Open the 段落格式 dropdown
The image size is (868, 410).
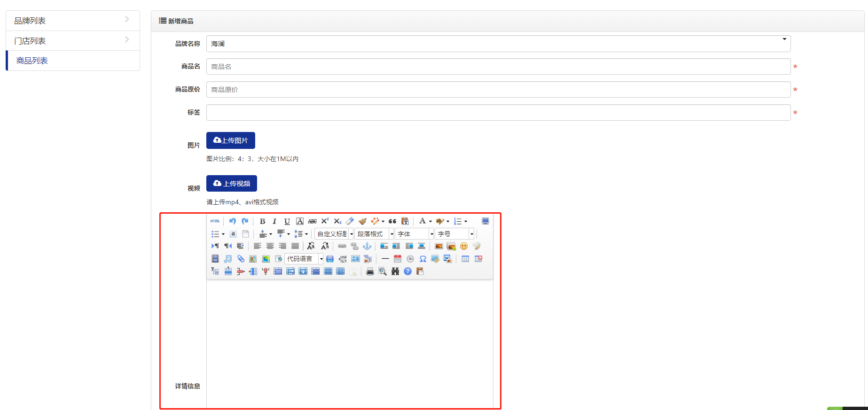click(x=375, y=234)
